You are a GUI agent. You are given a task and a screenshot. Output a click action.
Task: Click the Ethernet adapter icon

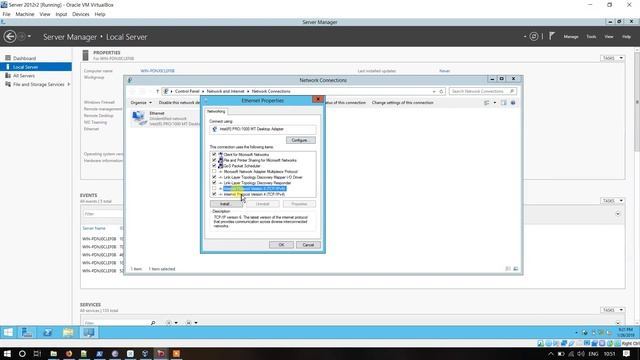(139, 118)
